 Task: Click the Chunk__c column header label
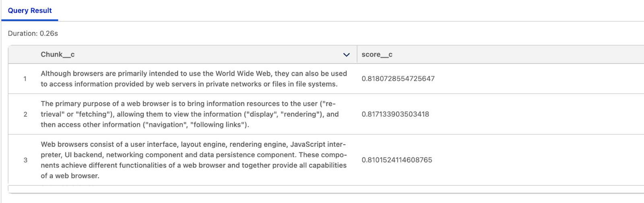(x=58, y=54)
